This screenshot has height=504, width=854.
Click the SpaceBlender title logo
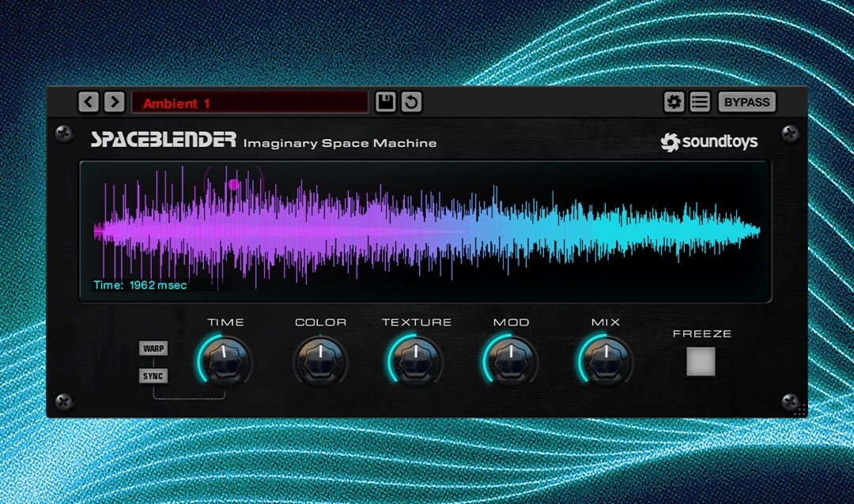click(x=164, y=141)
